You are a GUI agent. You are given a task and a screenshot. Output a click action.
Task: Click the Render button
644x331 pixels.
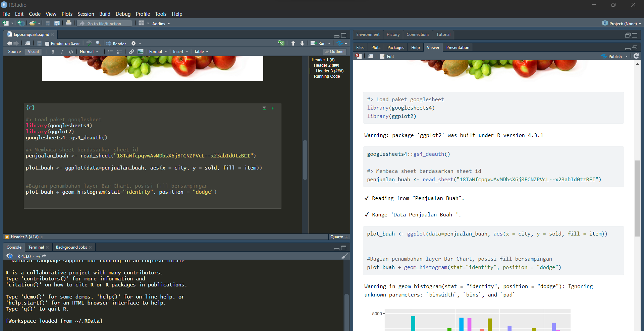tap(116, 44)
